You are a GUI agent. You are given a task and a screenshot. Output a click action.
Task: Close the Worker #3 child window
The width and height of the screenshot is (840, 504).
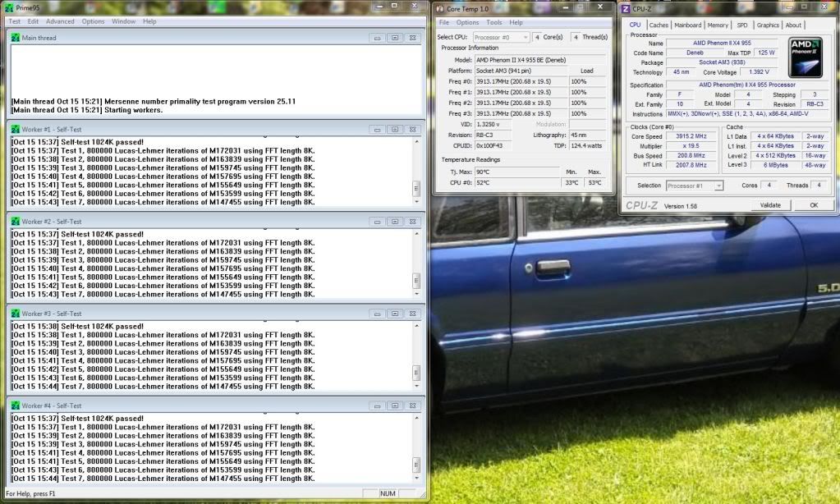[412, 314]
